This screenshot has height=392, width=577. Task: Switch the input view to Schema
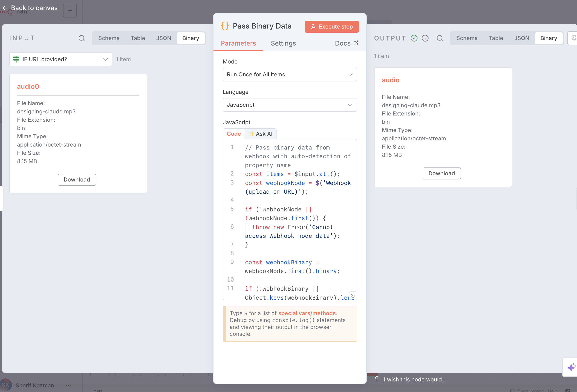[x=109, y=38]
